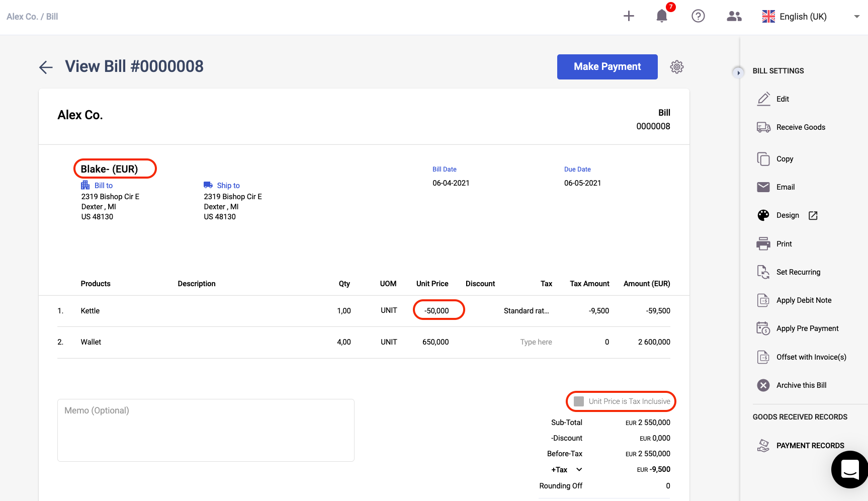
Task: Click Alex Co. / Bill breadcrumb
Action: (x=32, y=17)
